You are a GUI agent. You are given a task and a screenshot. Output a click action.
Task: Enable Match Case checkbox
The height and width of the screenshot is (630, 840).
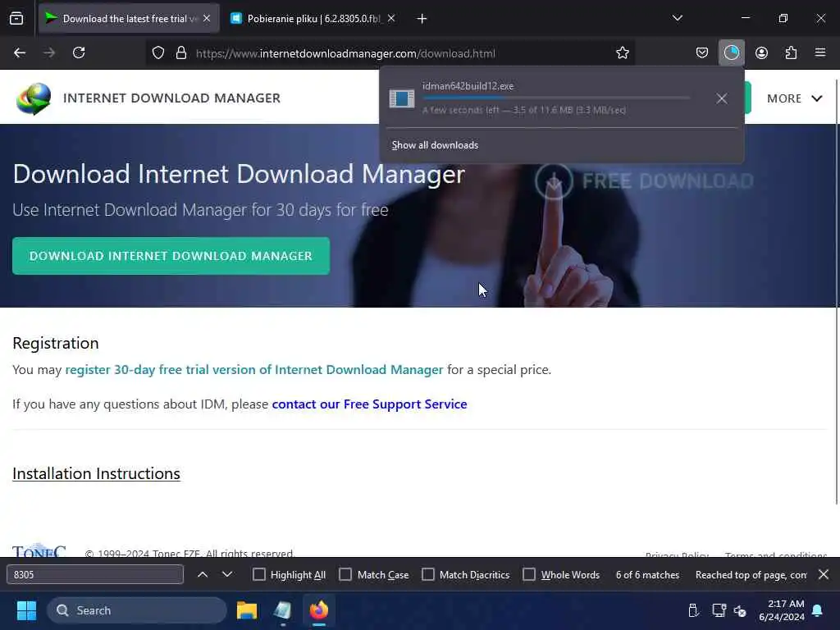pos(345,574)
